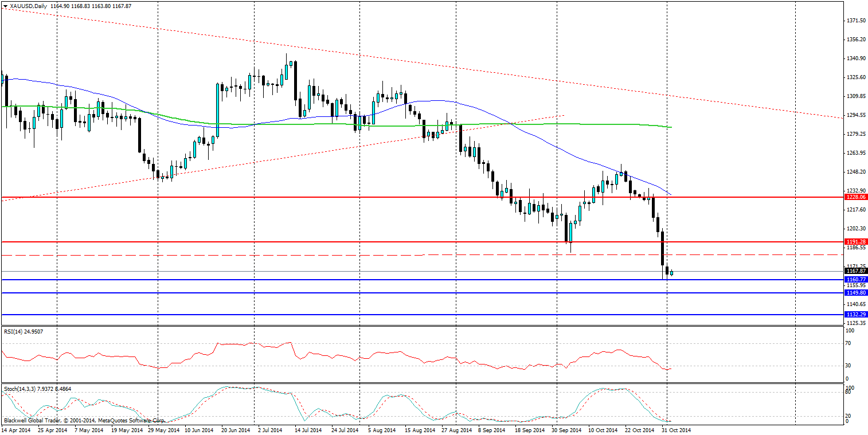This screenshot has width=868, height=435.
Task: Click the 1279.25 price axis value
Action: [856, 134]
